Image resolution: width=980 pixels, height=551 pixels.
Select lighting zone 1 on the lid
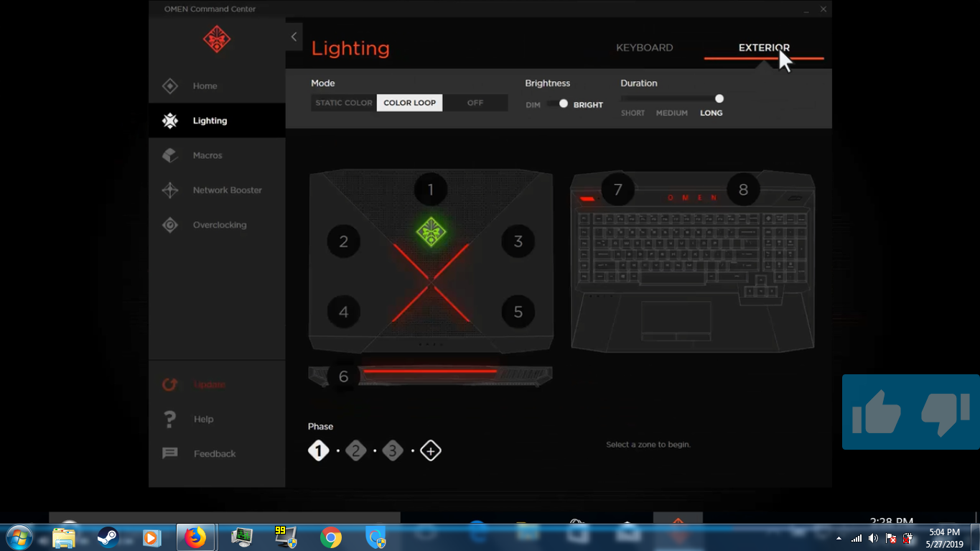(431, 190)
